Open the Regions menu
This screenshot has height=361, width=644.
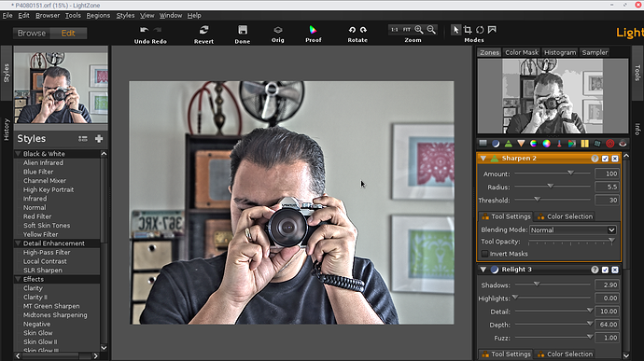click(98, 15)
